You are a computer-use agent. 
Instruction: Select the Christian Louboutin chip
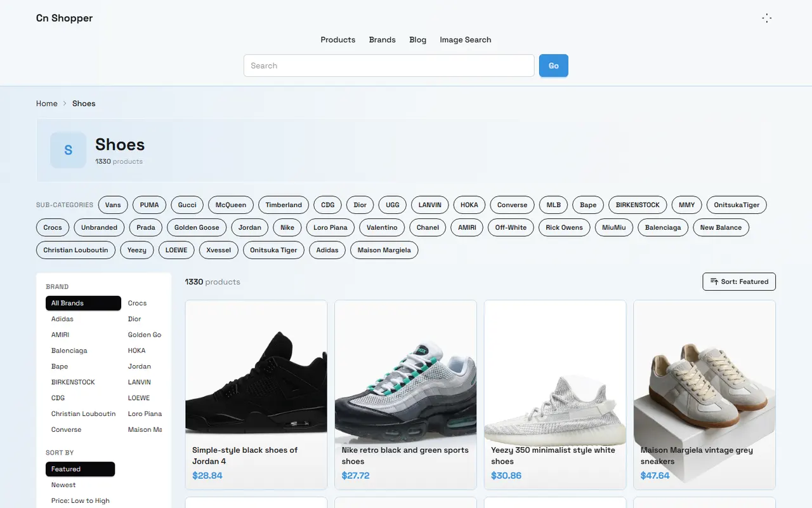[x=76, y=250]
